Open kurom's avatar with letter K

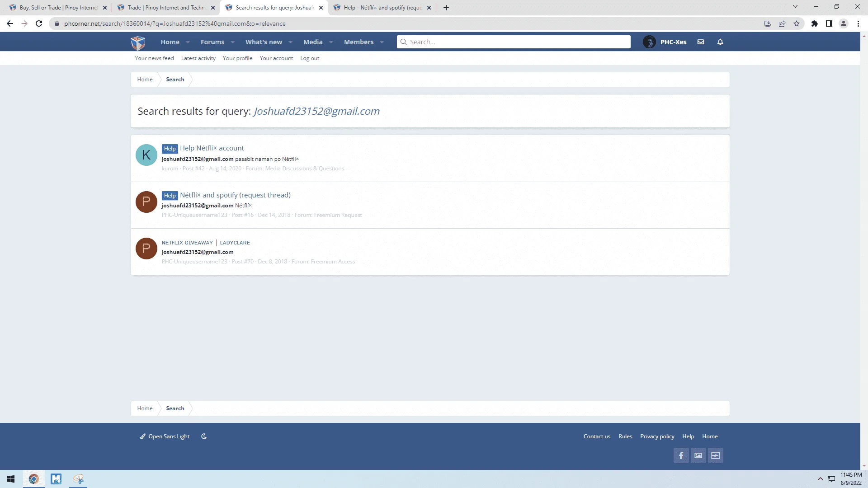coord(146,155)
